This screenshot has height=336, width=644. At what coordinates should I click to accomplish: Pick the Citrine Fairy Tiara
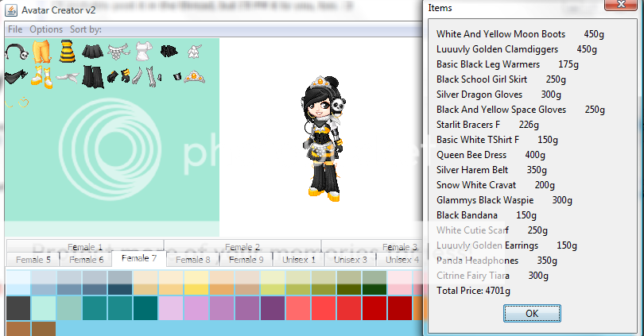(x=194, y=77)
